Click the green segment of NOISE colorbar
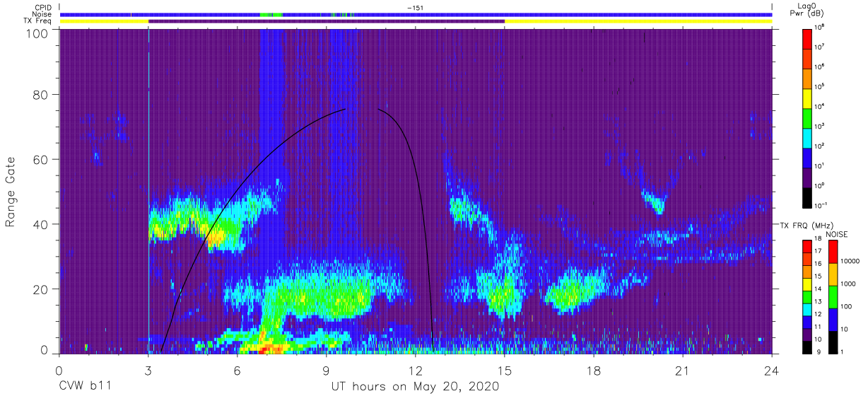The height and width of the screenshot is (401, 868). click(x=832, y=296)
